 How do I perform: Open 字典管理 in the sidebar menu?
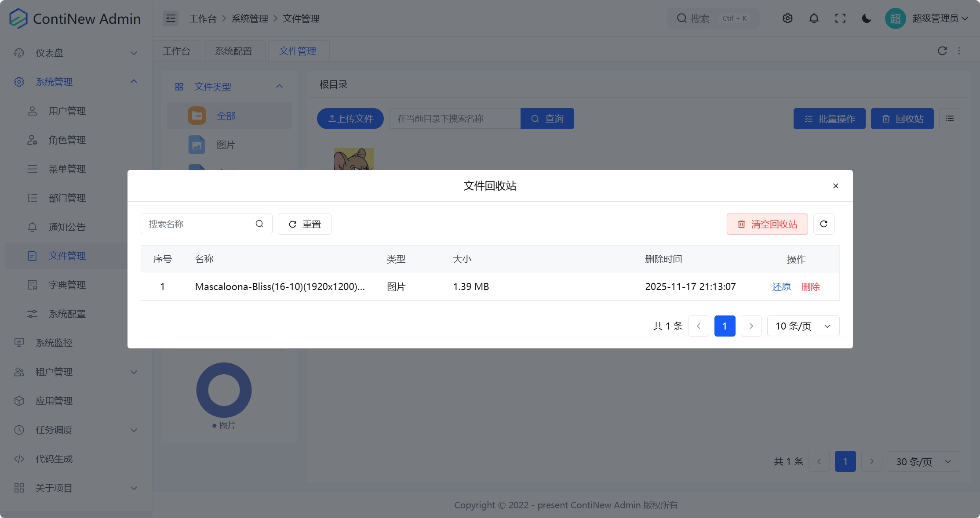tap(67, 285)
